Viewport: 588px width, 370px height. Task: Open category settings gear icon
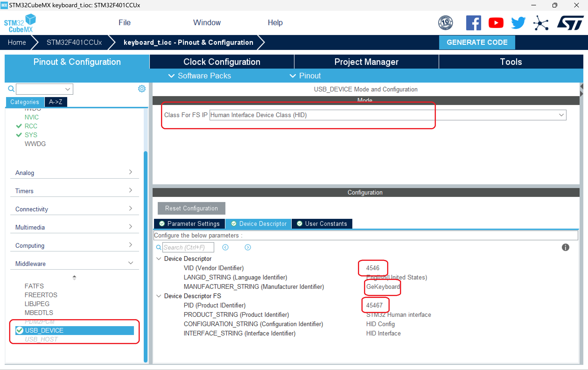click(142, 89)
